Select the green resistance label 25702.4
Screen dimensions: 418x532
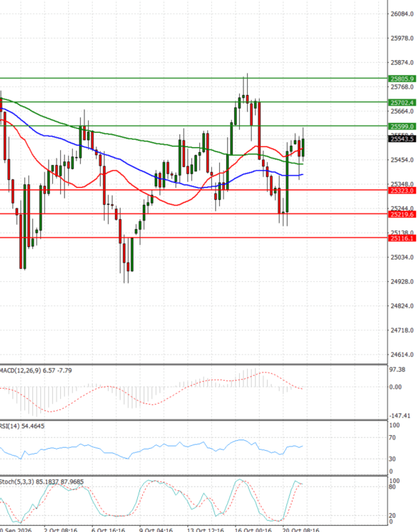402,102
